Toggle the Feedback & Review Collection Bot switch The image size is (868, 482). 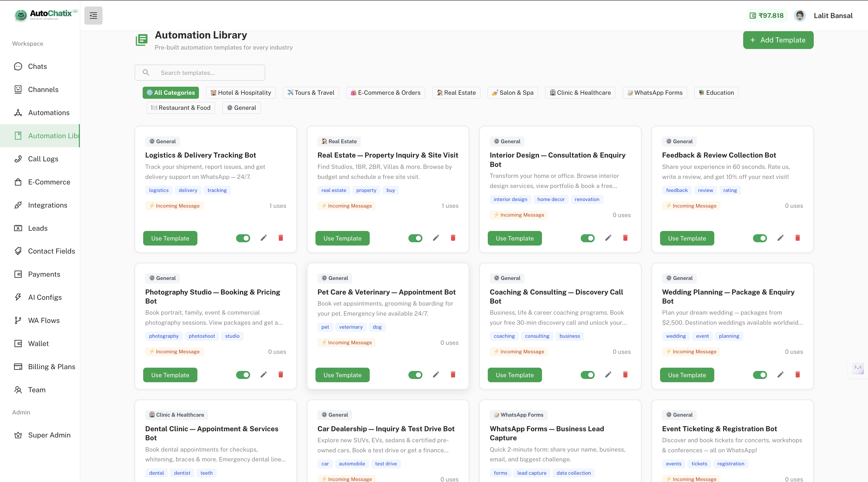[760, 238]
